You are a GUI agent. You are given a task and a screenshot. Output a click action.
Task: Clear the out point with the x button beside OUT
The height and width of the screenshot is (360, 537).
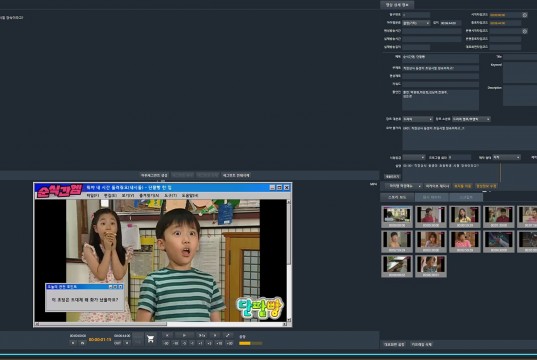[127, 343]
